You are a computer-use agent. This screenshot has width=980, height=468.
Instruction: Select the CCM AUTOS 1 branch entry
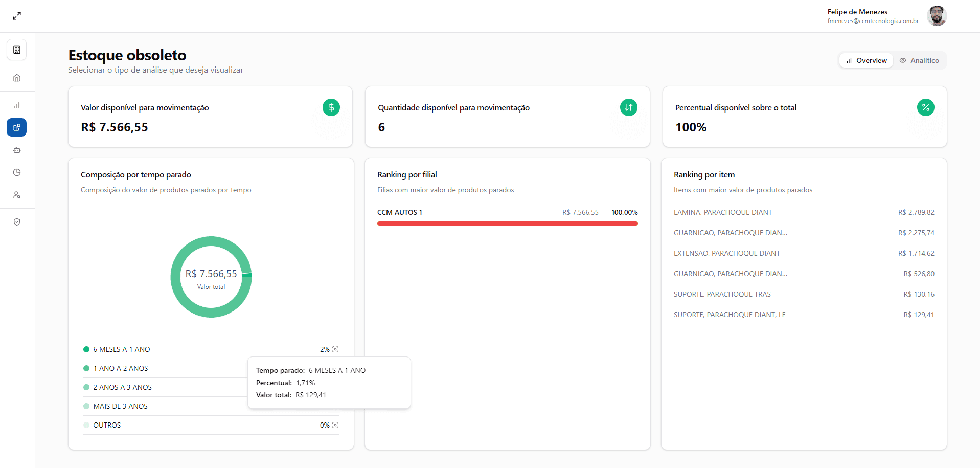(x=400, y=212)
